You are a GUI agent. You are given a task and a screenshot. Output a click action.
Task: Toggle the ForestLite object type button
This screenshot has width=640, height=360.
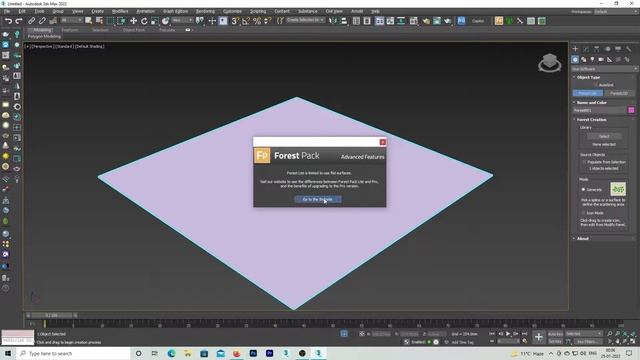pyautogui.click(x=587, y=93)
